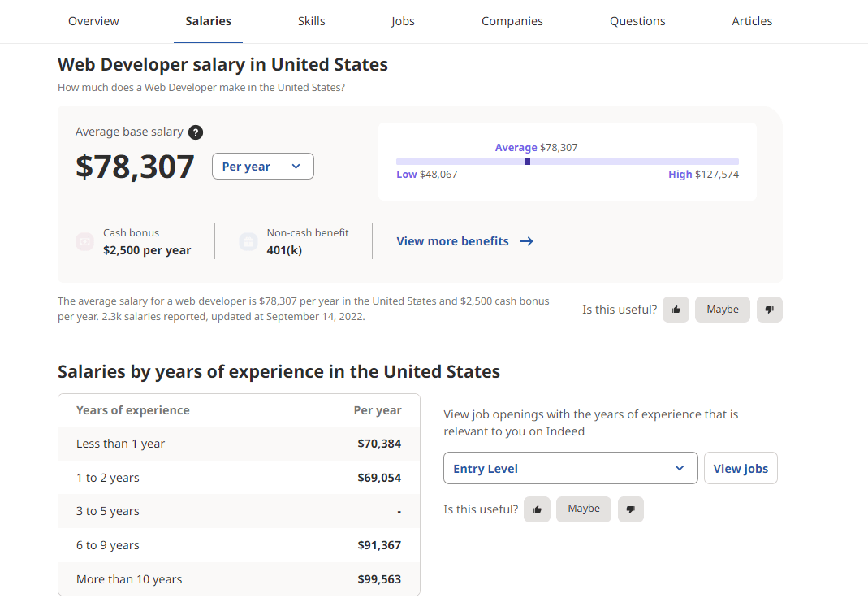Select the '3 to 5 years' row
The height and width of the screenshot is (615, 868).
[240, 511]
